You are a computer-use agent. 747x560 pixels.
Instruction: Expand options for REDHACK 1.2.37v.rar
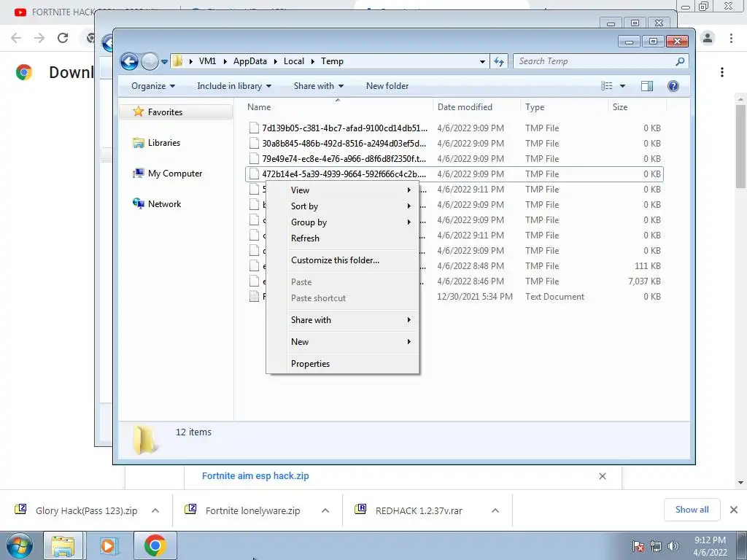pos(495,510)
